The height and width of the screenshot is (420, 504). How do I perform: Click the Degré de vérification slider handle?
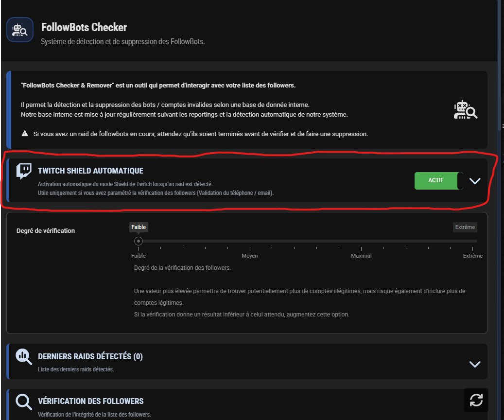click(x=138, y=241)
